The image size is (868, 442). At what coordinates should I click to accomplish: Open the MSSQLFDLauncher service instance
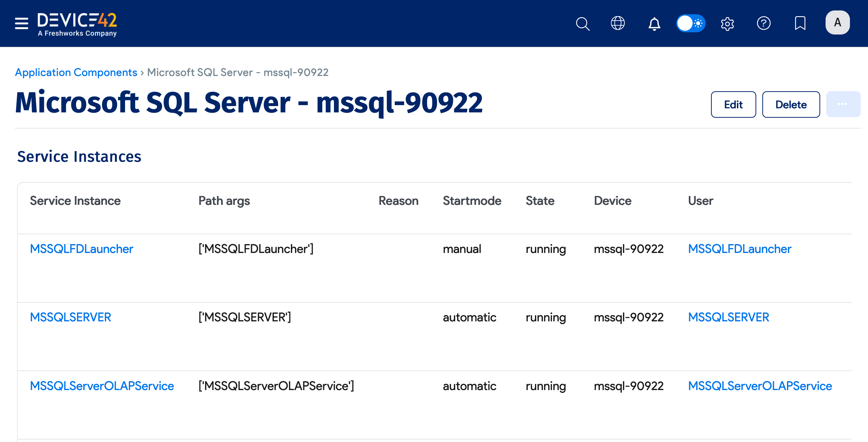[x=81, y=249]
